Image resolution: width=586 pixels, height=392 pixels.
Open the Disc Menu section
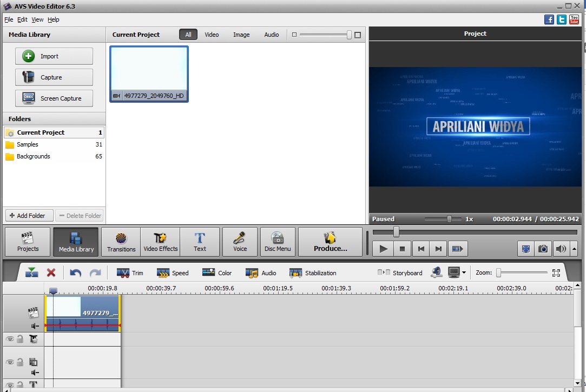tap(278, 242)
